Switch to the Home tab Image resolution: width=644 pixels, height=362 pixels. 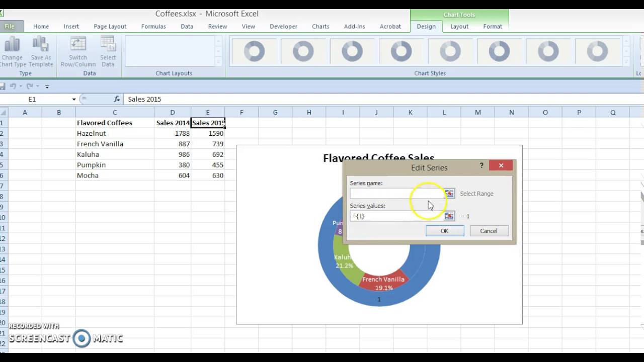pyautogui.click(x=41, y=26)
